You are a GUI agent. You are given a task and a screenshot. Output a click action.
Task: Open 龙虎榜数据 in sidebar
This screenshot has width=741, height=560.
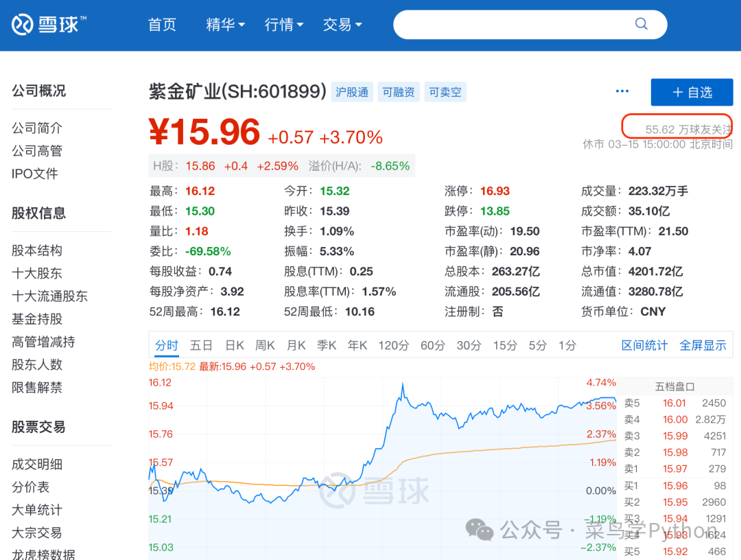pyautogui.click(x=43, y=555)
